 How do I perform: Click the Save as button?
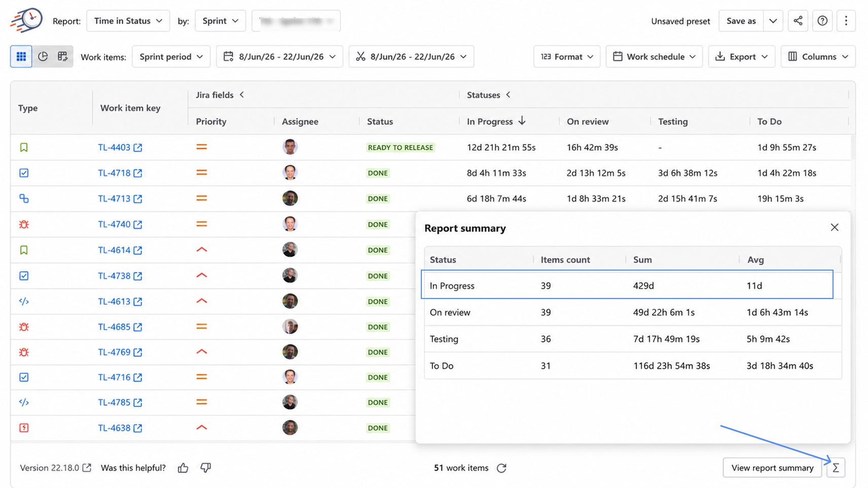tap(741, 21)
